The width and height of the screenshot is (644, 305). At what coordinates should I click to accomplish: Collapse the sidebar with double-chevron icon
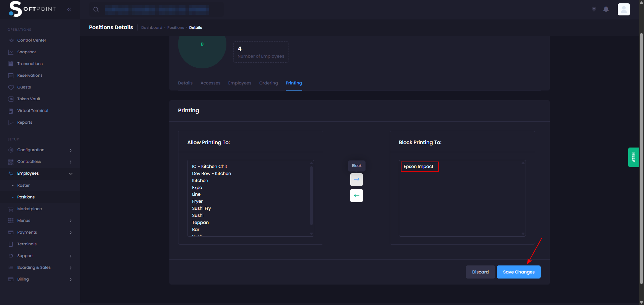point(69,9)
